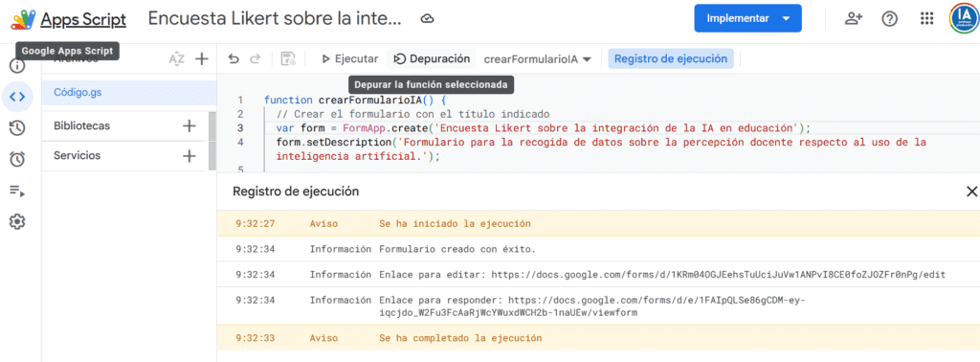Click log row Se ha completado la ejecución

[x=598, y=338]
